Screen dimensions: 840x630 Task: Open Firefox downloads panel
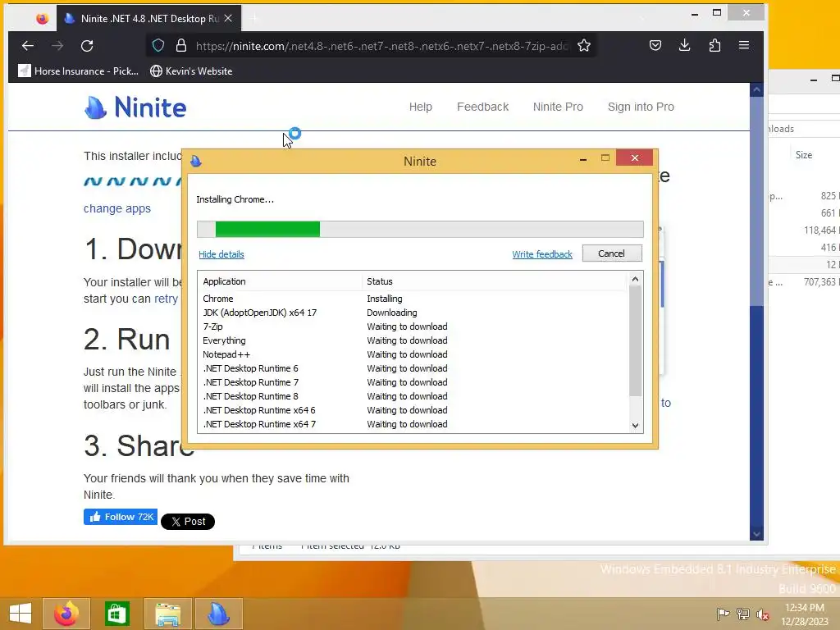[685, 46]
